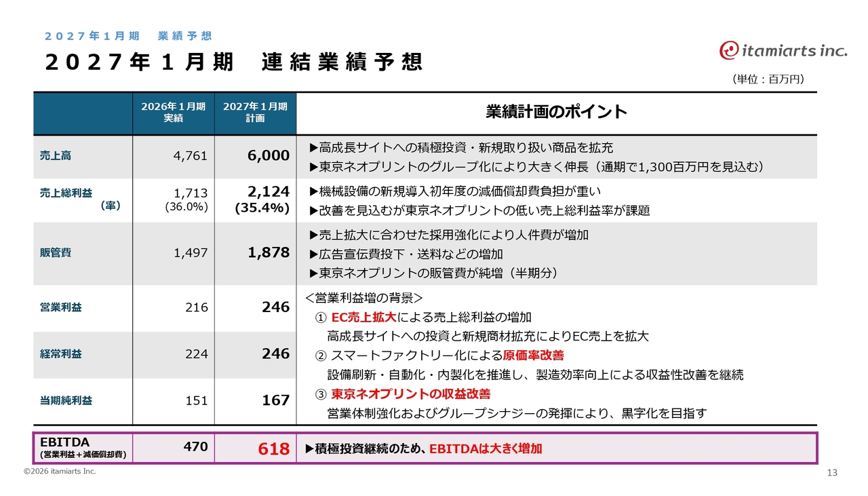Select the 業績計画のポイント header cell
868x496 pixels.
click(556, 112)
